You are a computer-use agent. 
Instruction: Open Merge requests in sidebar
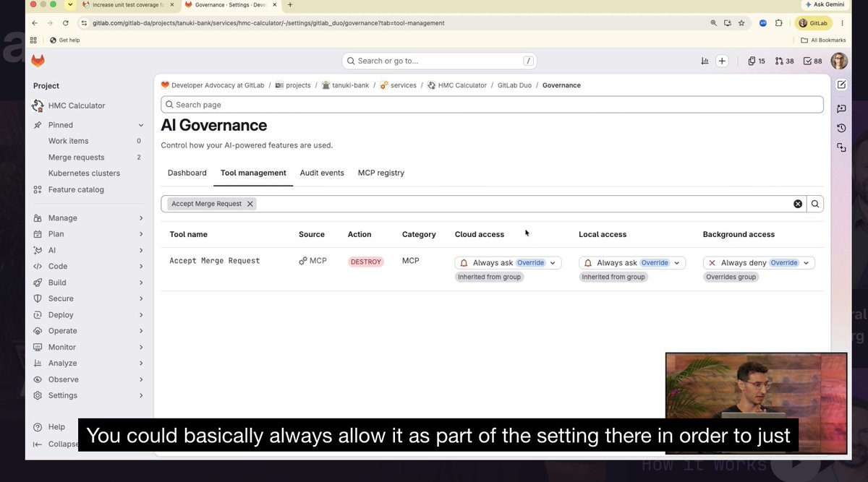77,158
